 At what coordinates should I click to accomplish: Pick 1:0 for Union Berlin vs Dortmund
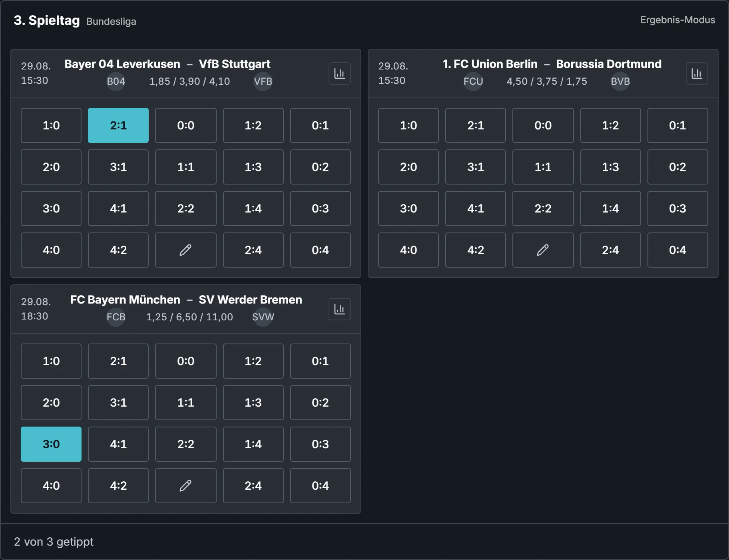tap(408, 125)
